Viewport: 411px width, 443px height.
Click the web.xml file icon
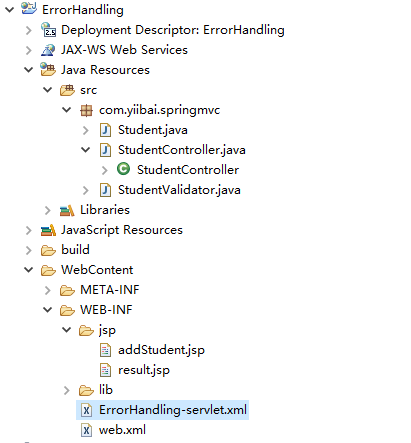coord(86,430)
